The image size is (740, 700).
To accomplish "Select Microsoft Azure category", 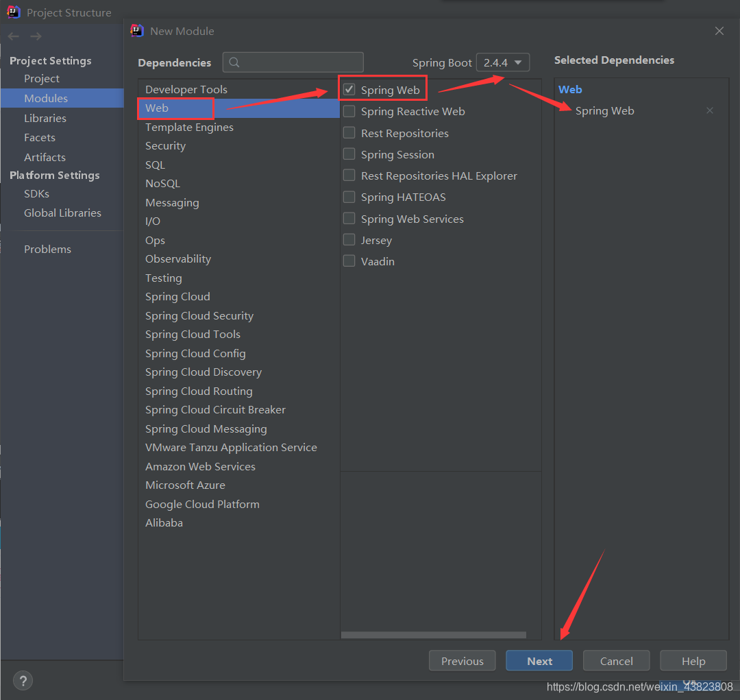I will pyautogui.click(x=239, y=485).
